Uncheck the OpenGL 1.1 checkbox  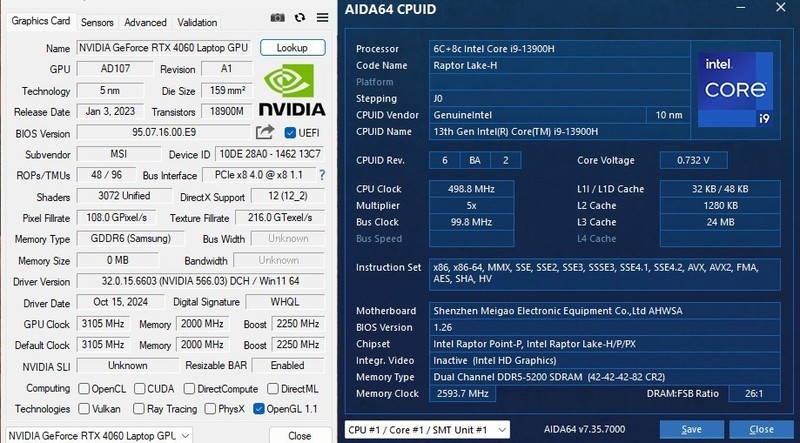[259, 409]
